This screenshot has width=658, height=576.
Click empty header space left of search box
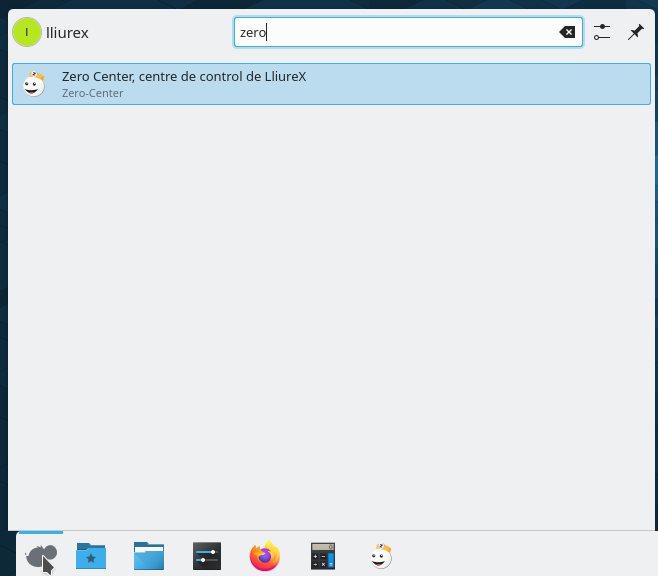tap(160, 32)
